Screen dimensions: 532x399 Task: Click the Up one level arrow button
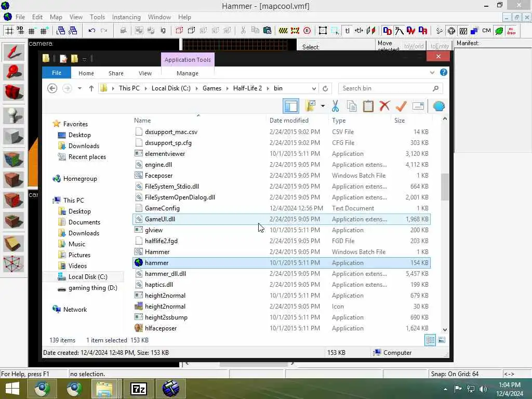pyautogui.click(x=91, y=88)
